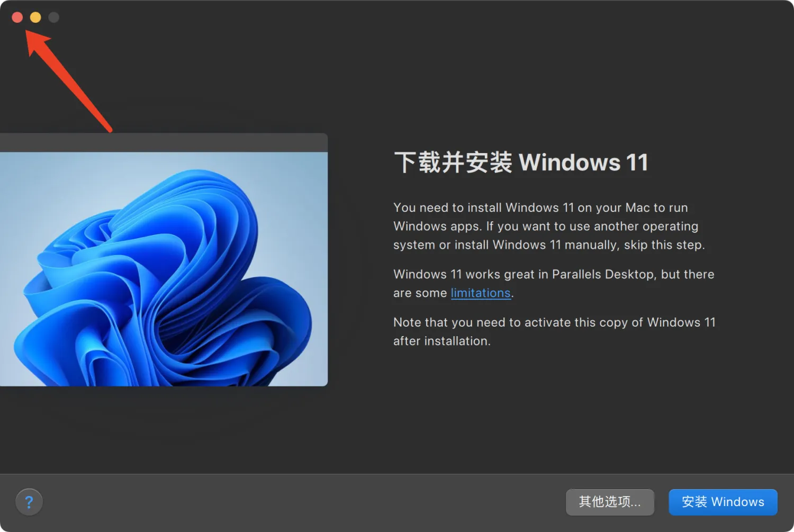Open 其他选项... for other options
This screenshot has height=532, width=794.
[610, 502]
